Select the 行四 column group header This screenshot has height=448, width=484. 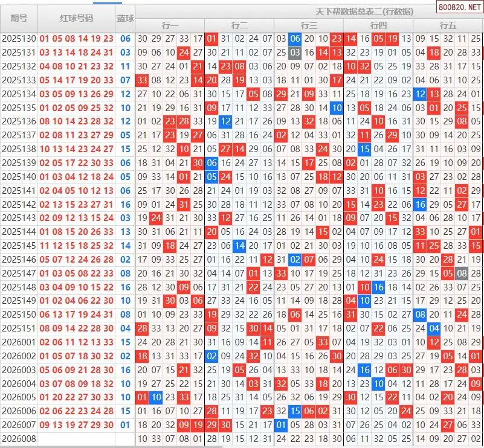(378, 25)
